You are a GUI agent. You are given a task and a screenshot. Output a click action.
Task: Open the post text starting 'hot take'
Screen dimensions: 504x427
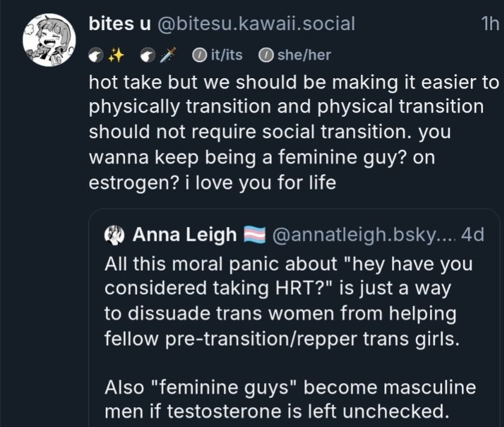[293, 132]
